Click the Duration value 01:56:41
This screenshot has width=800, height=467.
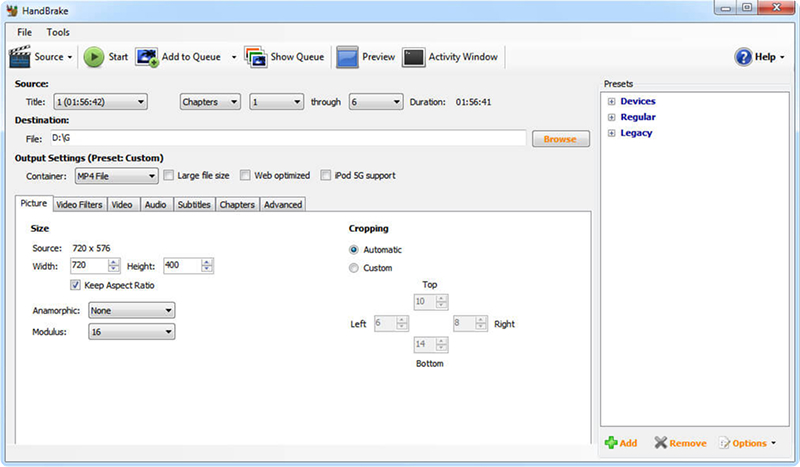point(473,102)
